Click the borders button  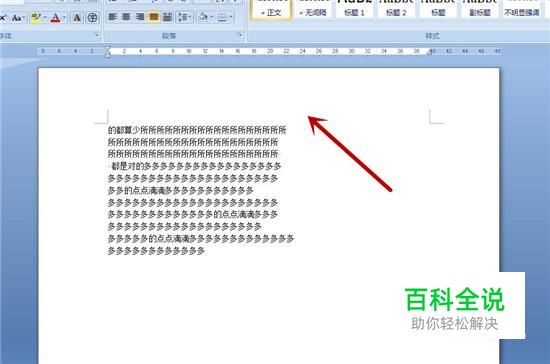[222, 16]
